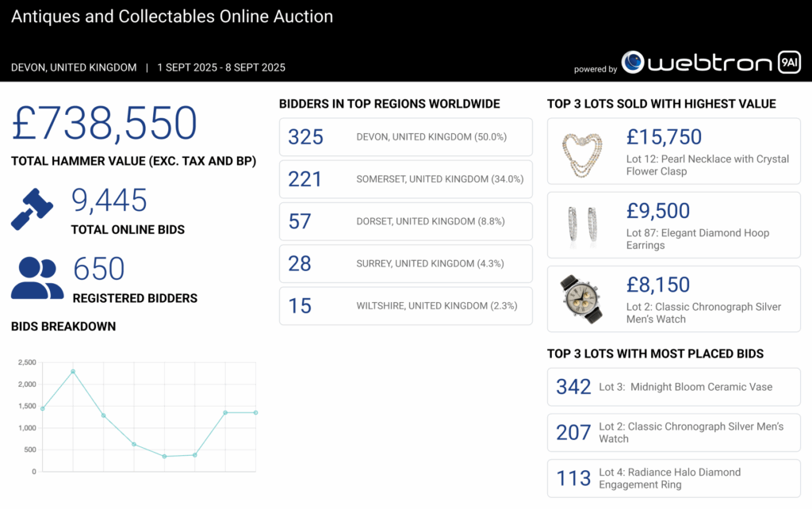This screenshot has width=812, height=509.
Task: Click the 9AI badge icon
Action: (x=788, y=63)
